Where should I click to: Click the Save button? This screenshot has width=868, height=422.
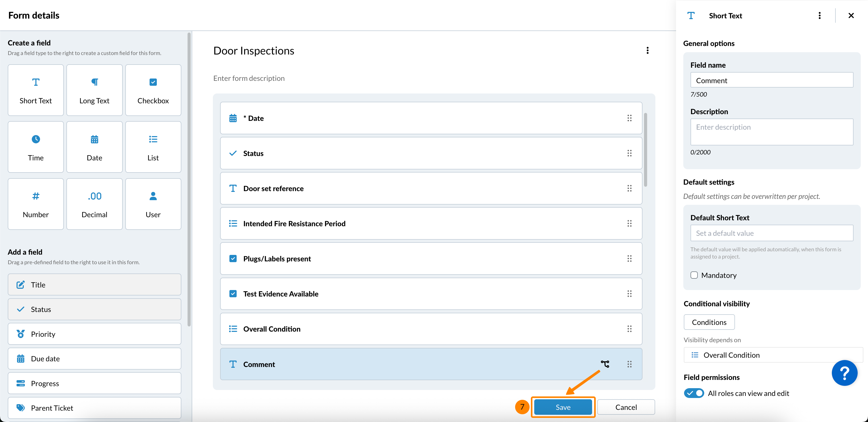563,407
